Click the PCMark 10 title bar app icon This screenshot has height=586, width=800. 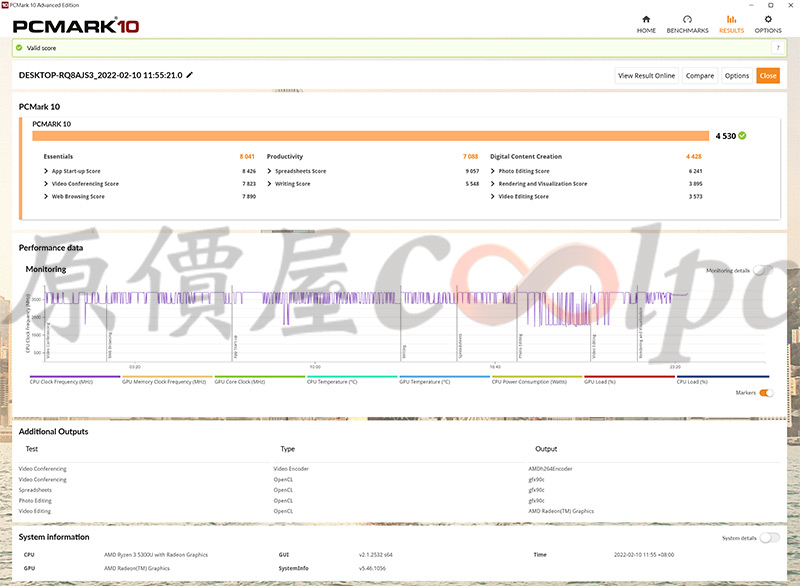point(5,5)
